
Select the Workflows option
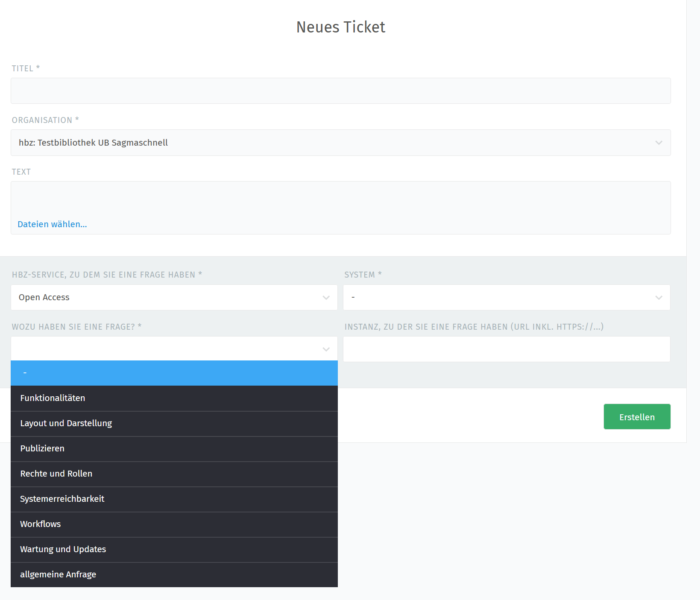click(174, 524)
